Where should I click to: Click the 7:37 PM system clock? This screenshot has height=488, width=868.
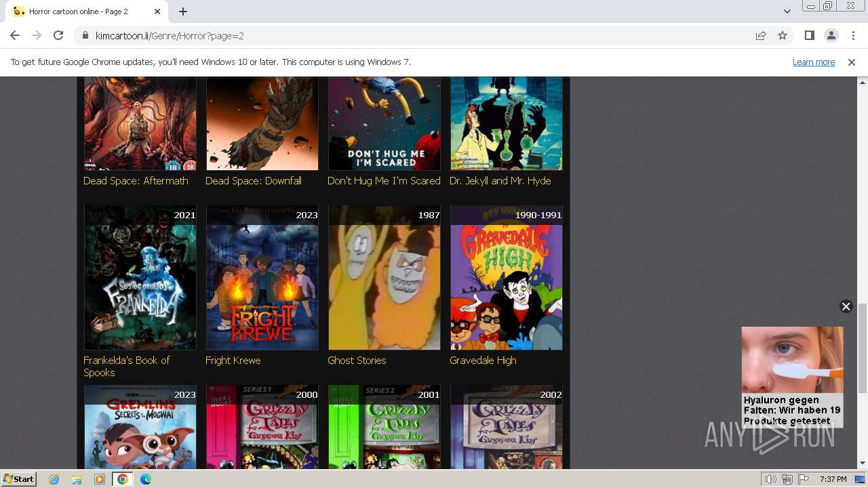833,479
